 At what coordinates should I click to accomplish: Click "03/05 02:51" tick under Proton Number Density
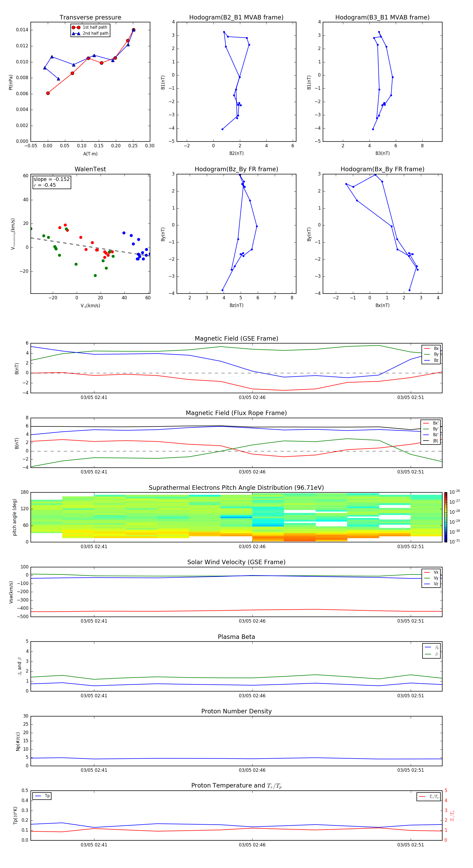(411, 770)
